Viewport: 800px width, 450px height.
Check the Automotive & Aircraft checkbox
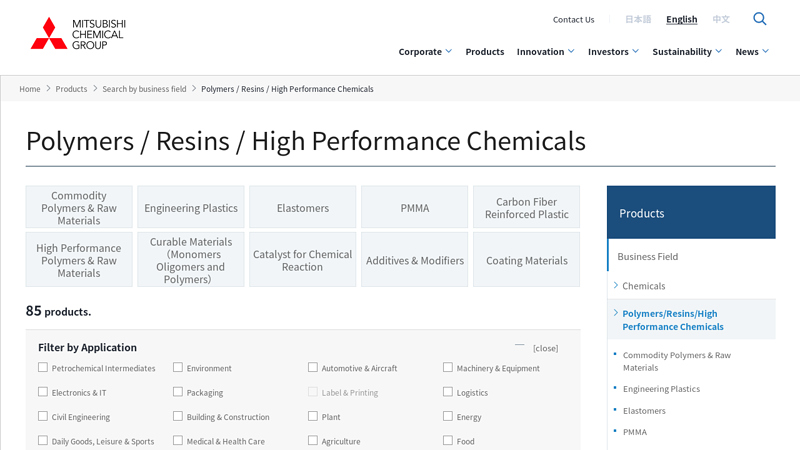pyautogui.click(x=313, y=367)
